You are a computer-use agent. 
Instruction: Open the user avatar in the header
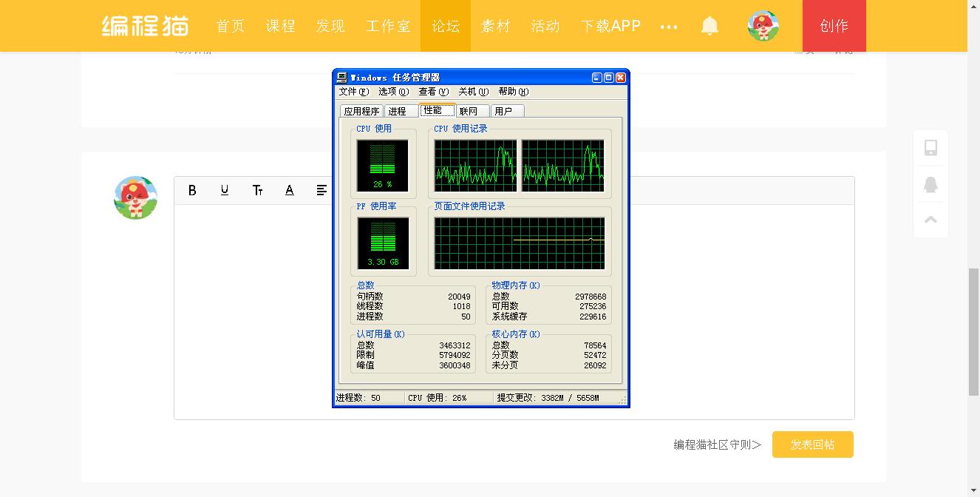pyautogui.click(x=763, y=26)
